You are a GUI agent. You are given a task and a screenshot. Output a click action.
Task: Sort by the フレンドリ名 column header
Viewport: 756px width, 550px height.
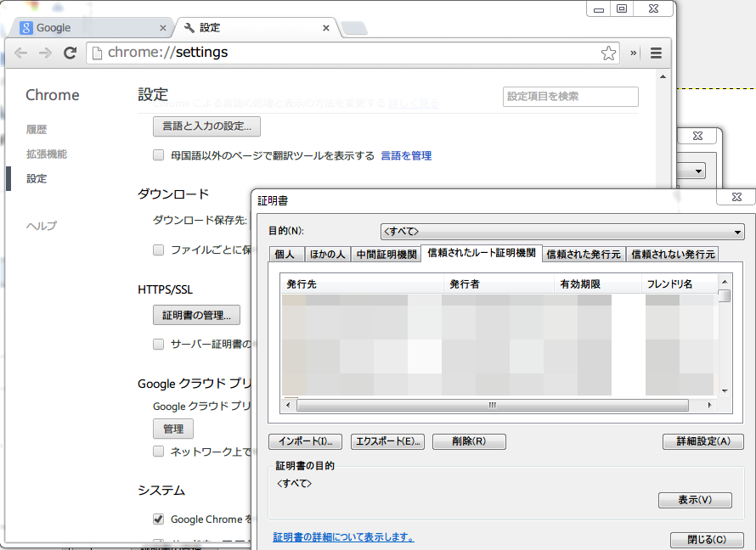pyautogui.click(x=680, y=284)
